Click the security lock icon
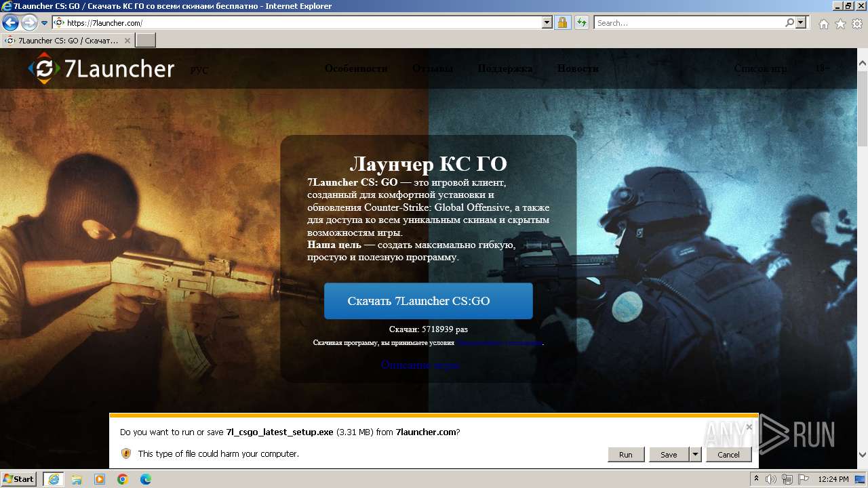The width and height of the screenshot is (868, 488). tap(562, 22)
